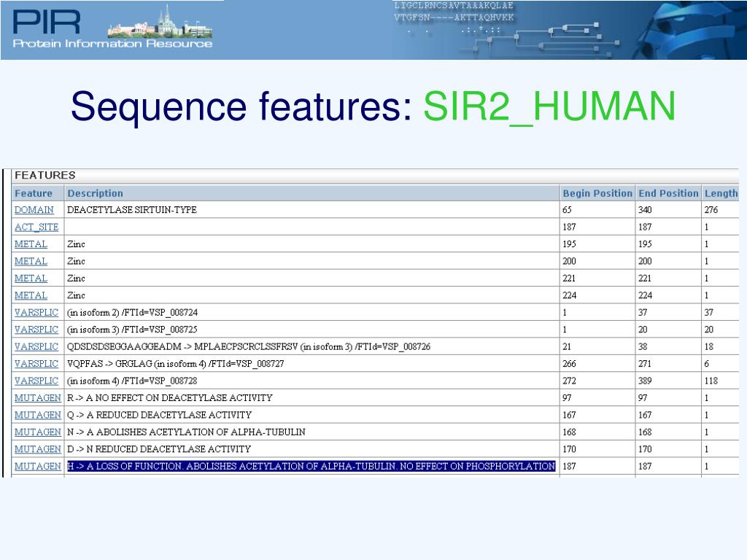The image size is (747, 560).
Task: Open VARSPLIC link for VSP_008728
Action: click(x=36, y=381)
